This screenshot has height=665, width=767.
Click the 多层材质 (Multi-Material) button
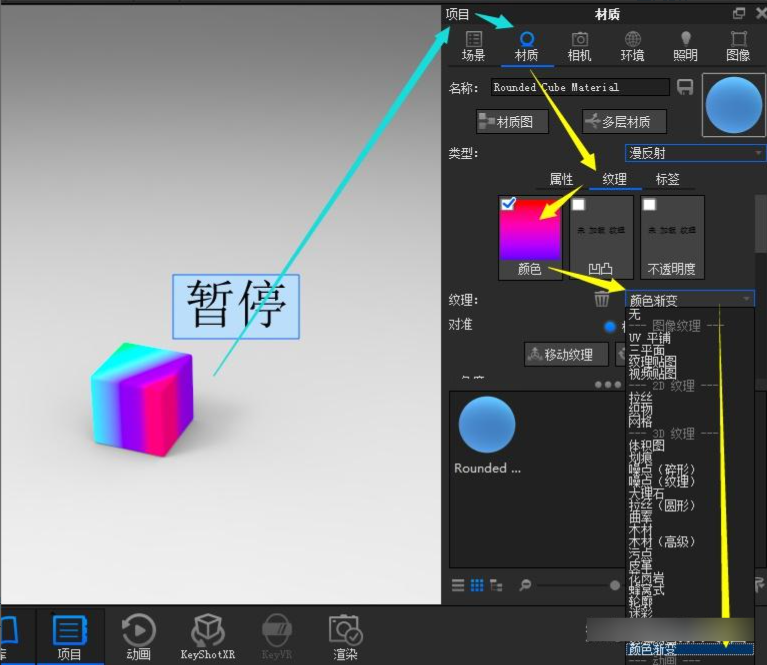[624, 122]
